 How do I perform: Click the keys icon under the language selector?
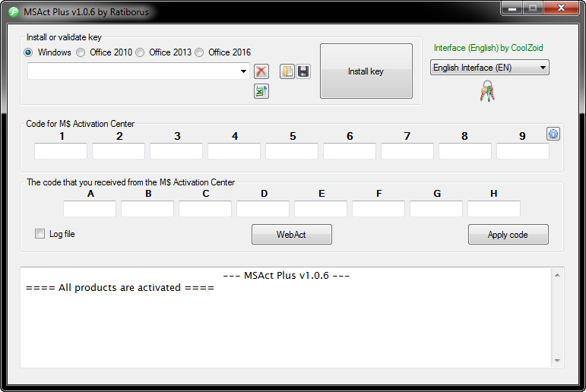487,91
